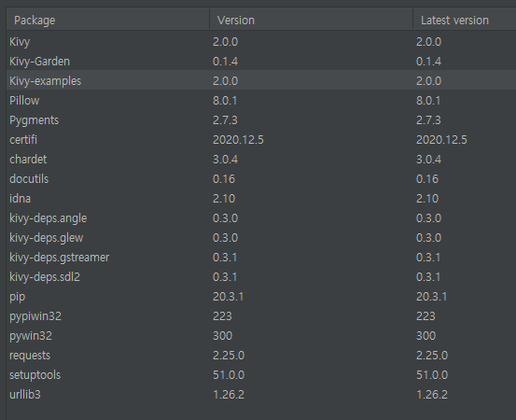
Task: Click Kivy-Garden's installed version 0.1.4
Action: (225, 62)
